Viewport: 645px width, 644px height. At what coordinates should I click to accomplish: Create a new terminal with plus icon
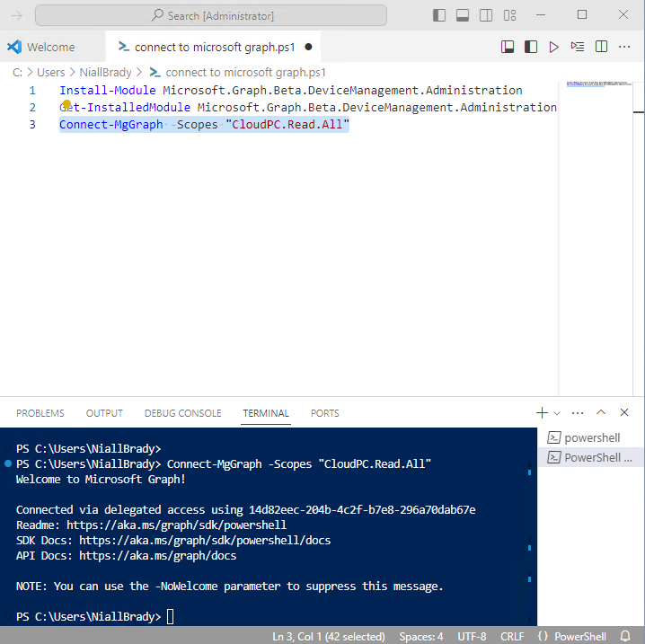click(x=542, y=413)
